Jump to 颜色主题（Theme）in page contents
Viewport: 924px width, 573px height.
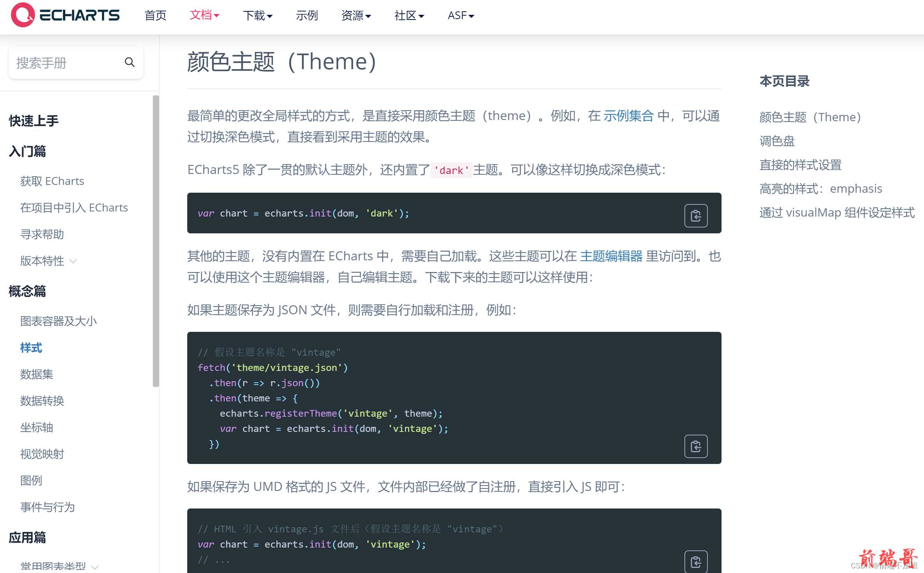pyautogui.click(x=810, y=117)
